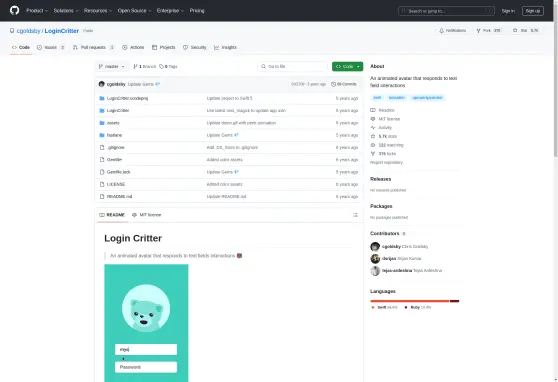This screenshot has width=558, height=382.
Task: Open the LoginCritter repository name link
Action: coord(62,31)
